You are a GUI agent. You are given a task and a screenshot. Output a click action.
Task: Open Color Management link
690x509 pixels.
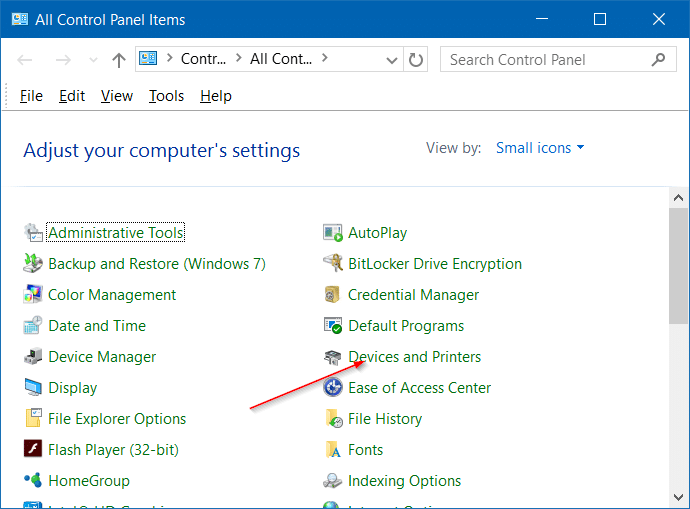pos(112,295)
